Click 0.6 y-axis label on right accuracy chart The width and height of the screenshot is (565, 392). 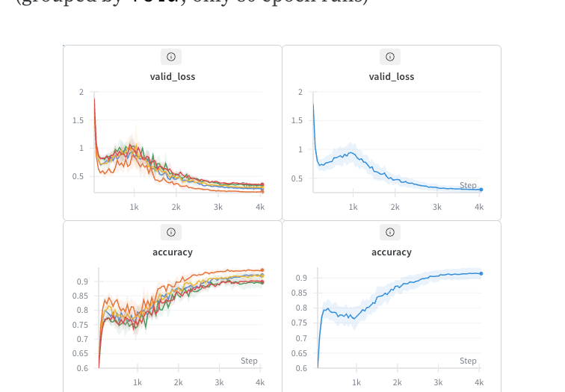click(x=300, y=368)
